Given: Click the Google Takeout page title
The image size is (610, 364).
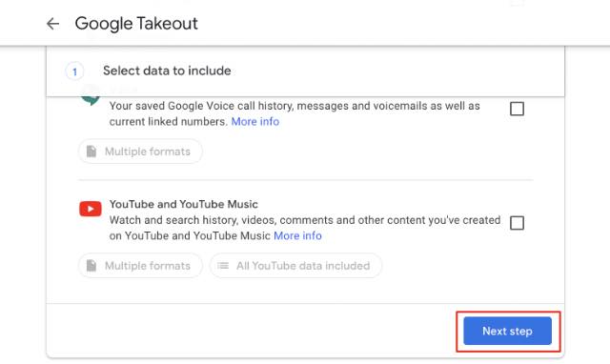Looking at the screenshot, I should [136, 24].
